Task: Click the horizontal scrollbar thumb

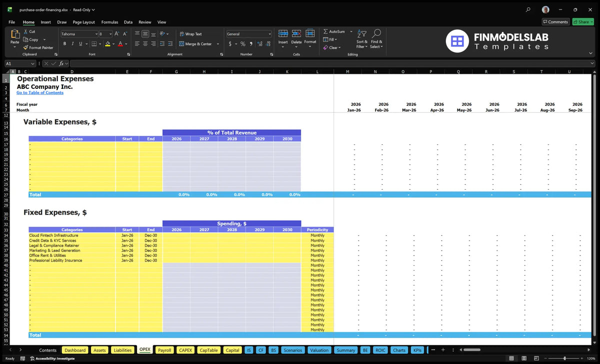Action: click(x=471, y=350)
